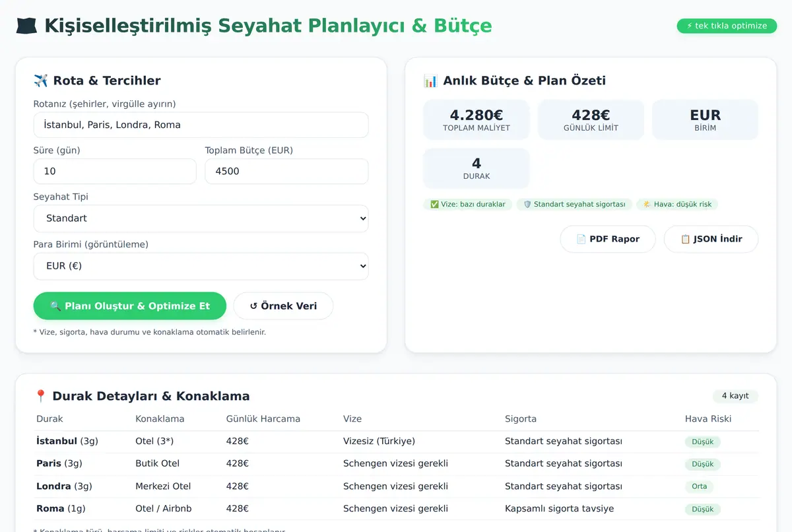Click the EUR Birim card

point(705,120)
